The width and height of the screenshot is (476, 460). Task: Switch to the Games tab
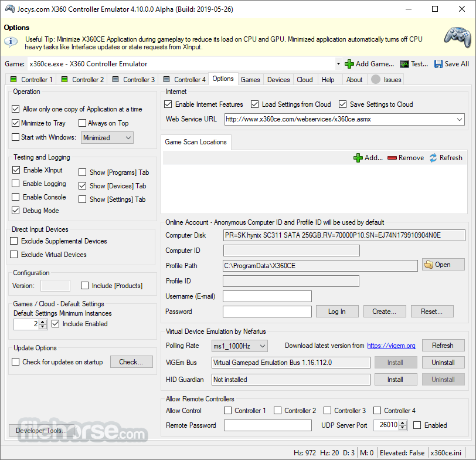coord(250,80)
